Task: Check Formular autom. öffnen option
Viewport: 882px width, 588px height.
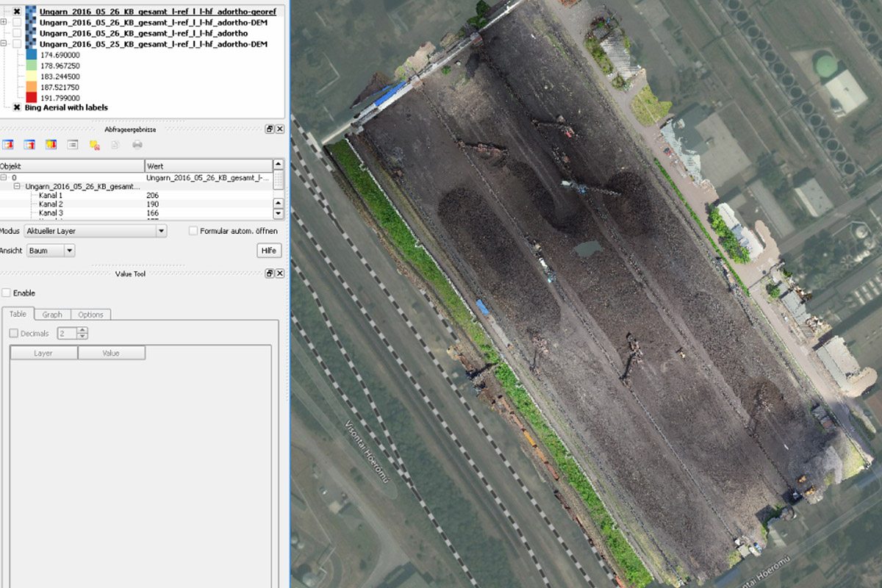Action: 193,231
